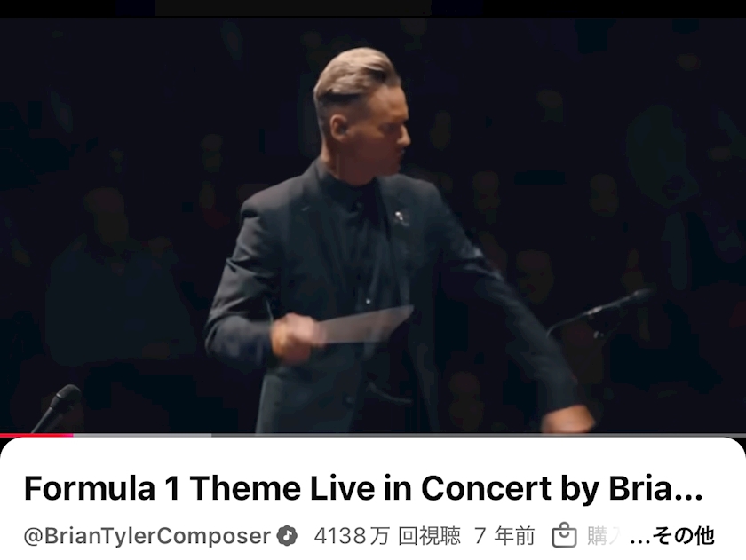Click the music note artist badge

pos(288,536)
